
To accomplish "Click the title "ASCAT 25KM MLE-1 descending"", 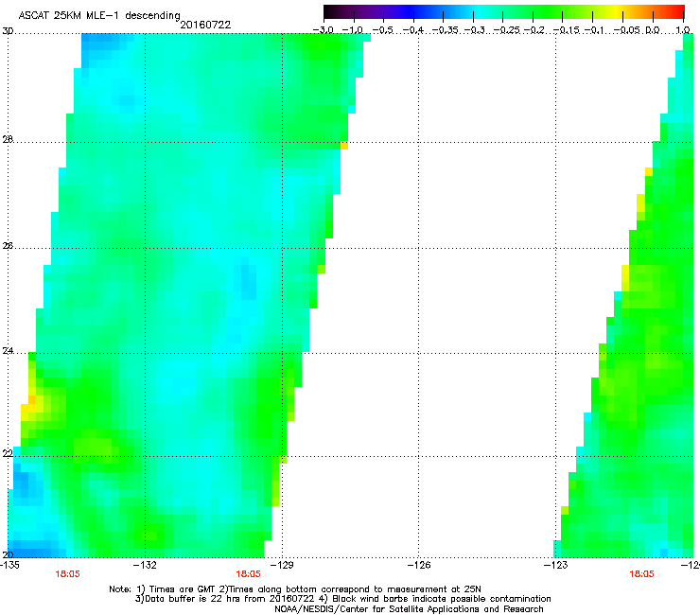I will point(99,16).
